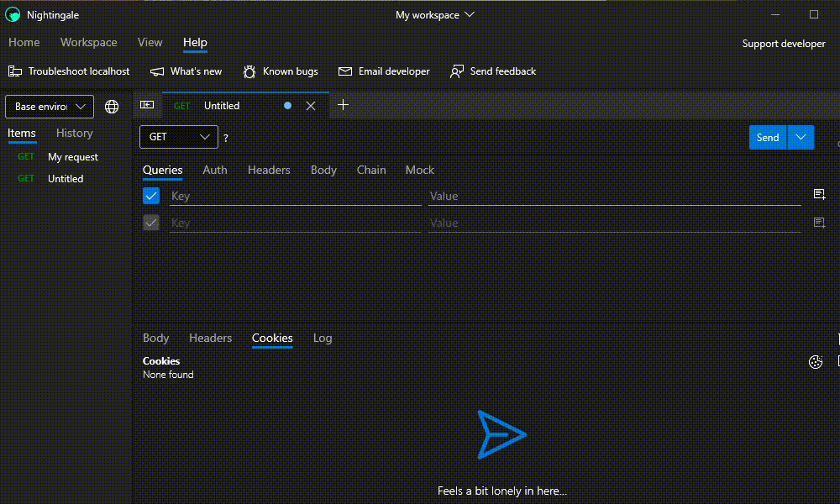The image size is (840, 504).
Task: Toggle the second query parameter checkbox
Action: [151, 223]
